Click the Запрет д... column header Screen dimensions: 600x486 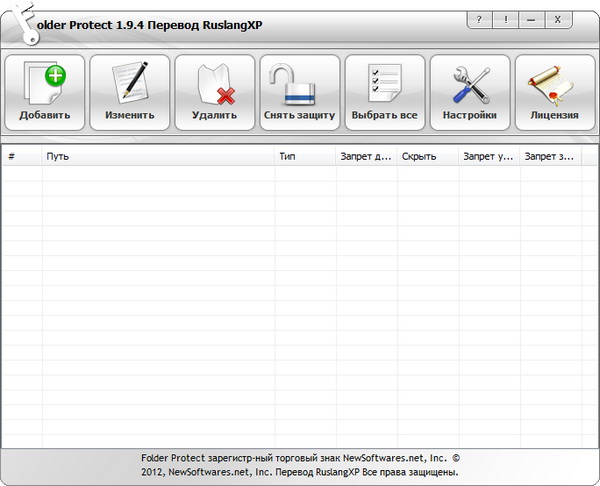pos(365,157)
